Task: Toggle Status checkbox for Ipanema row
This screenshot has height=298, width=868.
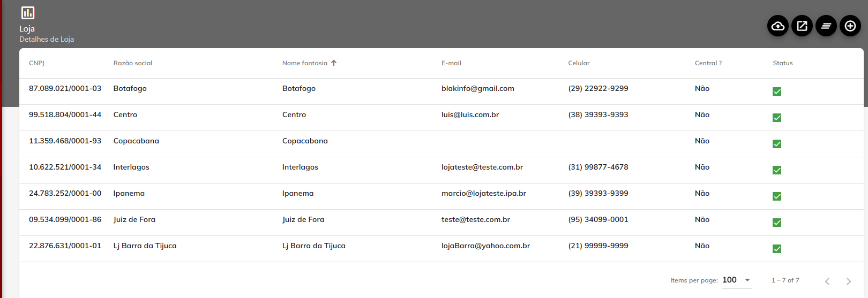Action: 777,196
